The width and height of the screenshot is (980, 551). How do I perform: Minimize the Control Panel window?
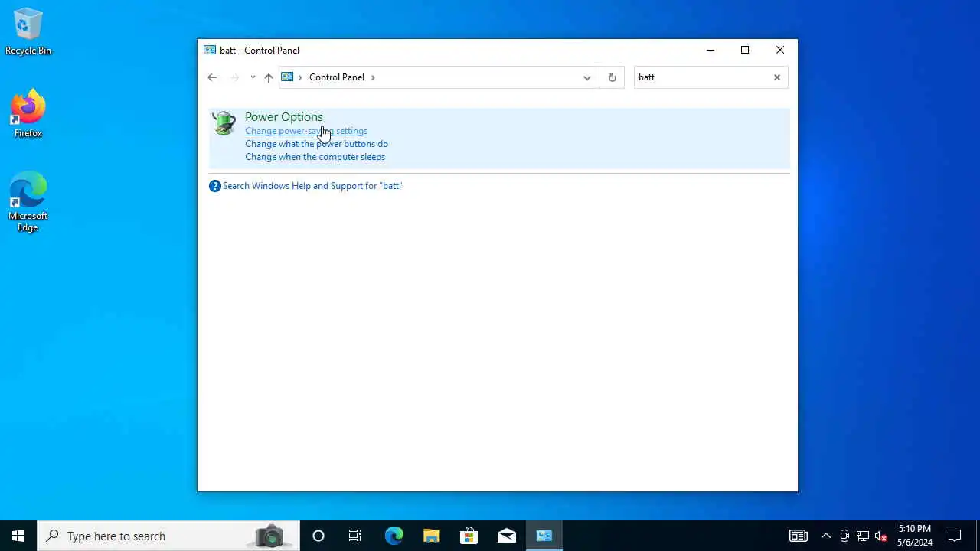point(710,51)
